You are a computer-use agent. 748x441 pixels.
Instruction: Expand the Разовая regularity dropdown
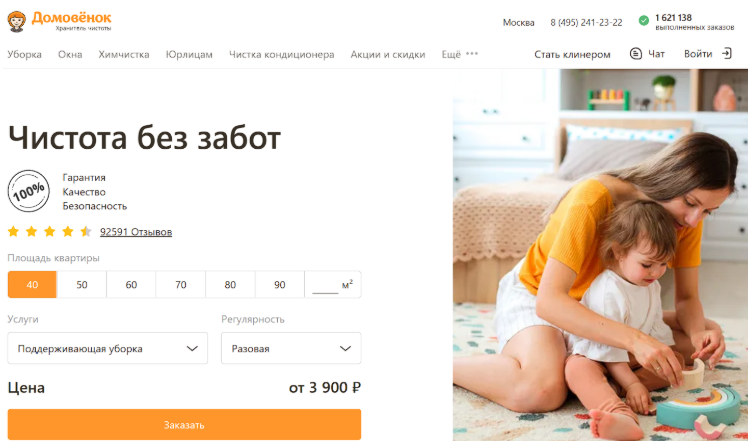coord(291,348)
